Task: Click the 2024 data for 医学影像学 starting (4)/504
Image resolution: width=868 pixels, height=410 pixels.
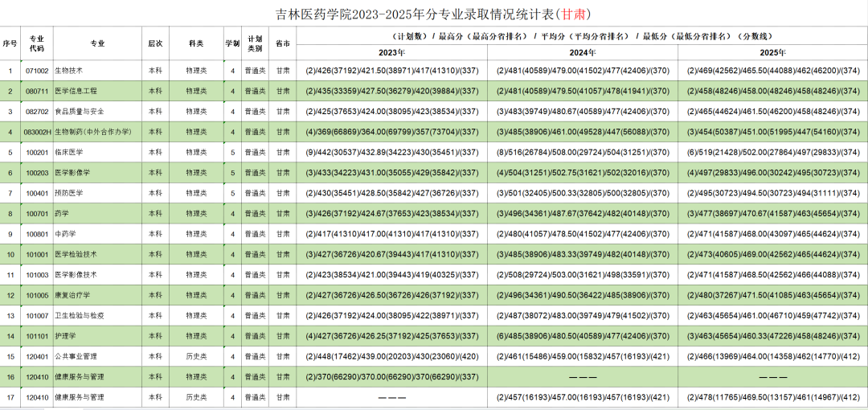Action: (583, 172)
